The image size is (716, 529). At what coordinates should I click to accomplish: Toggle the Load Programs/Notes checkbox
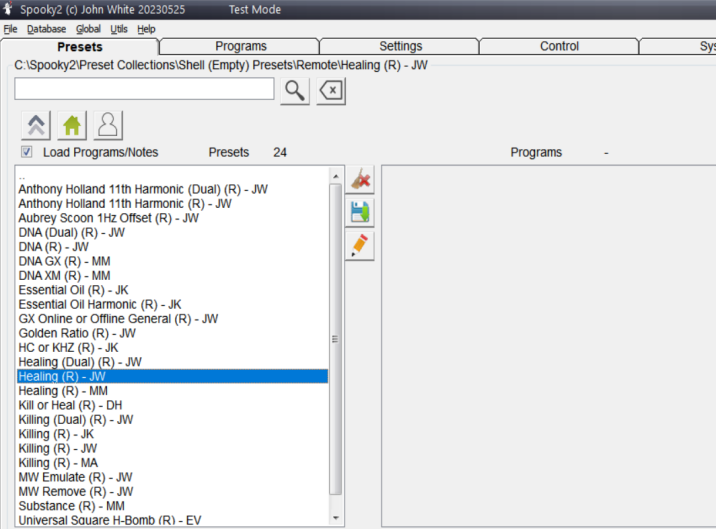(27, 153)
